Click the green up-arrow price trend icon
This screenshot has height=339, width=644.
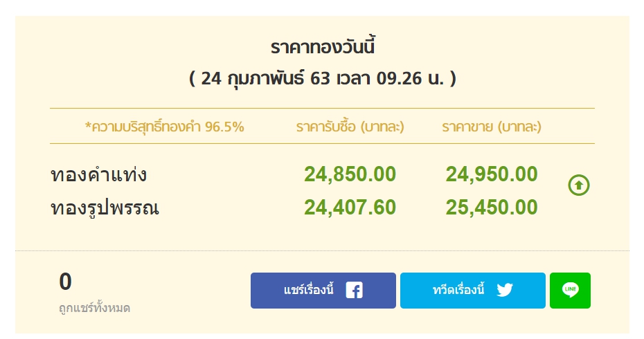pos(579,185)
